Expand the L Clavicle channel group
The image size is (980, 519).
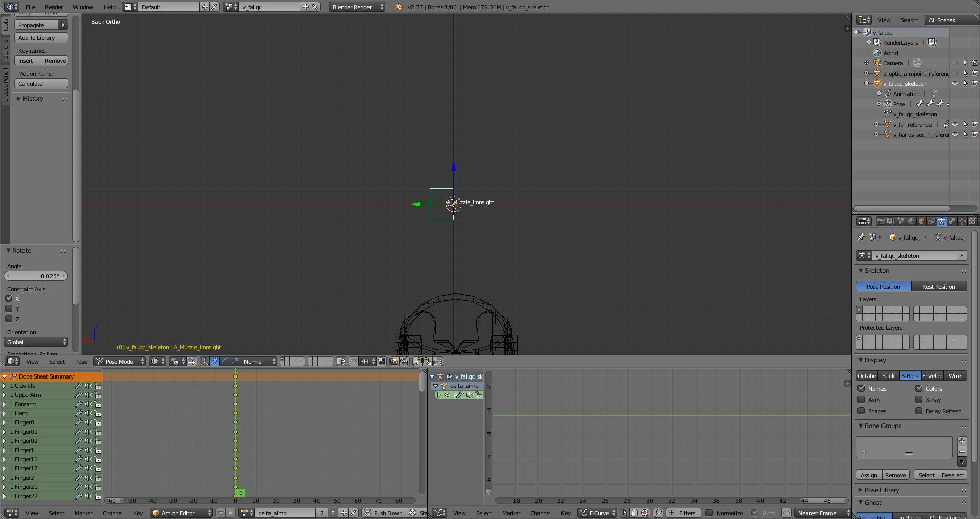(x=5, y=386)
